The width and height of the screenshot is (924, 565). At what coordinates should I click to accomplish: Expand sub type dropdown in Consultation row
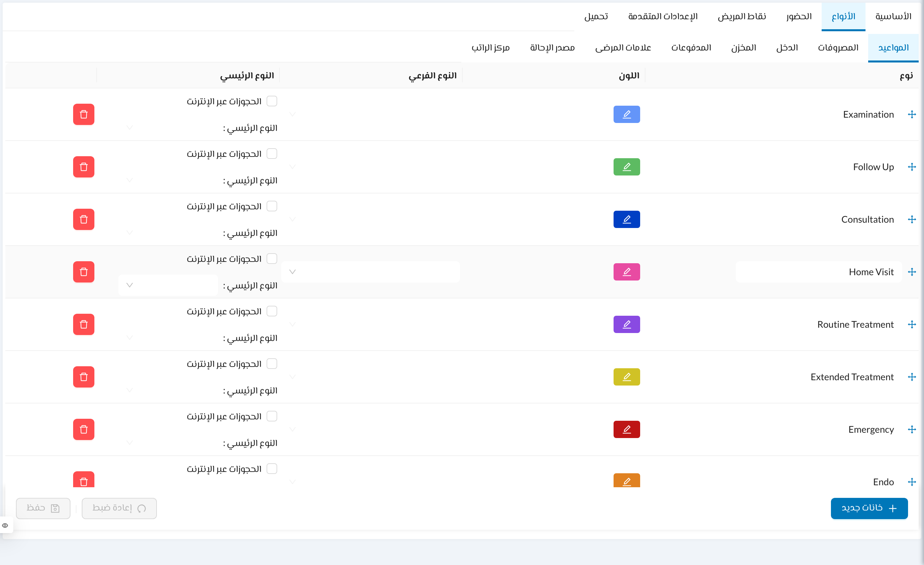coord(371,219)
